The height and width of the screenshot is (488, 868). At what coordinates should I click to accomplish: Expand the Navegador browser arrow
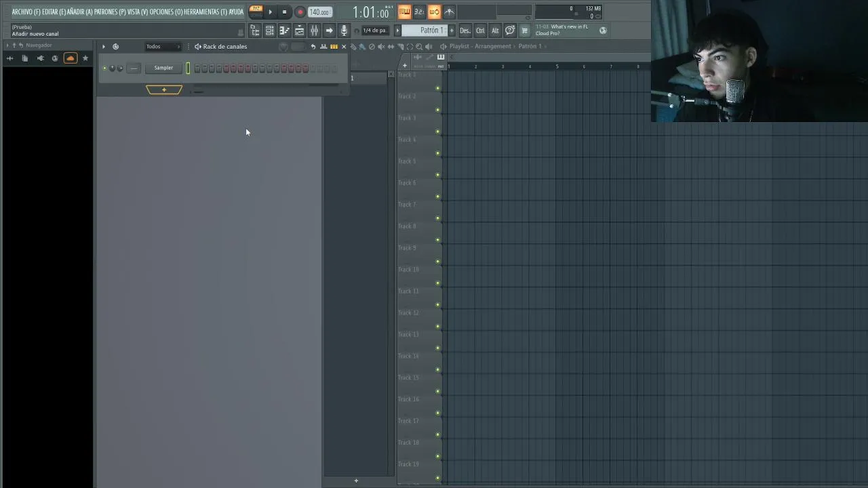7,45
